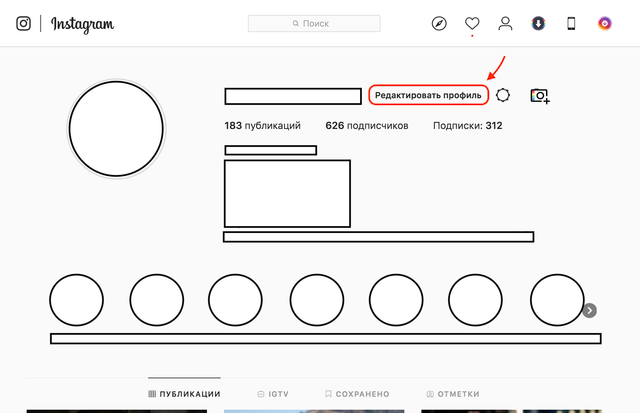Open the ОТМЕТКИ tab
Image resolution: width=640 pixels, height=413 pixels.
(453, 394)
